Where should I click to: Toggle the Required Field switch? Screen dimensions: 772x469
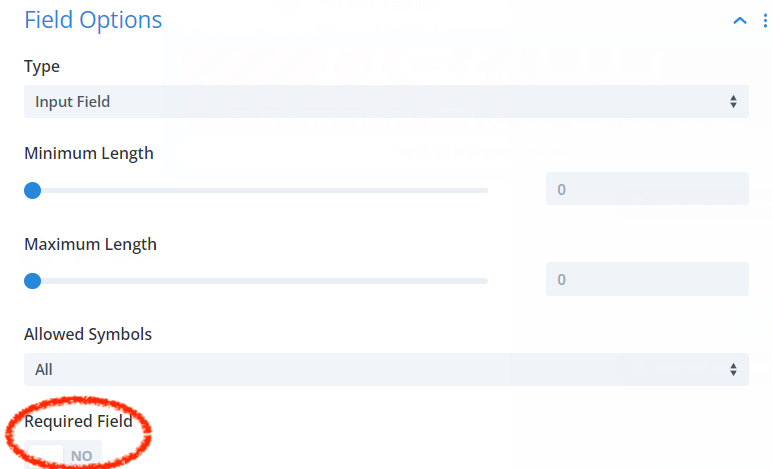click(63, 455)
